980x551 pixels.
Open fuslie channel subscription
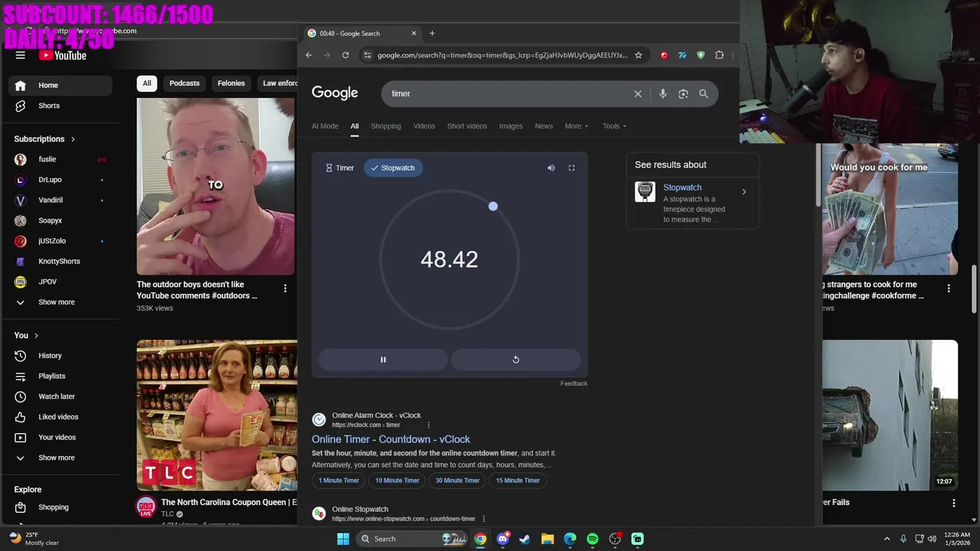pos(60,159)
